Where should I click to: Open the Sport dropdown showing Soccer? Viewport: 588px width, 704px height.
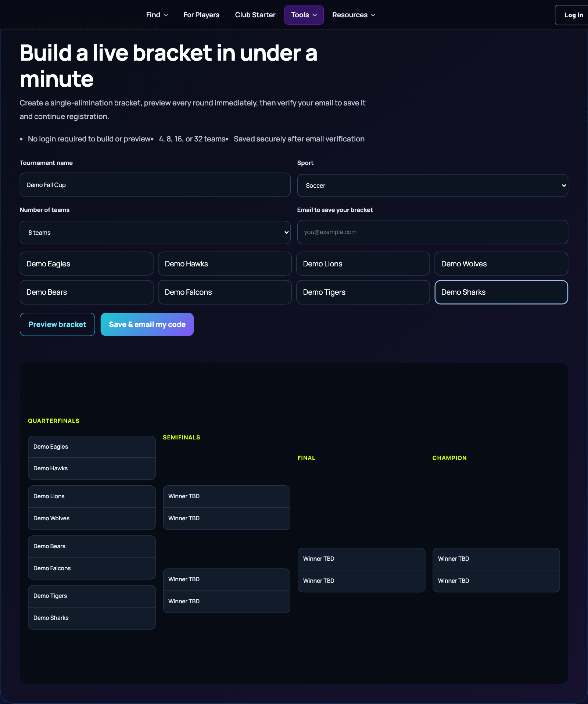(x=433, y=186)
